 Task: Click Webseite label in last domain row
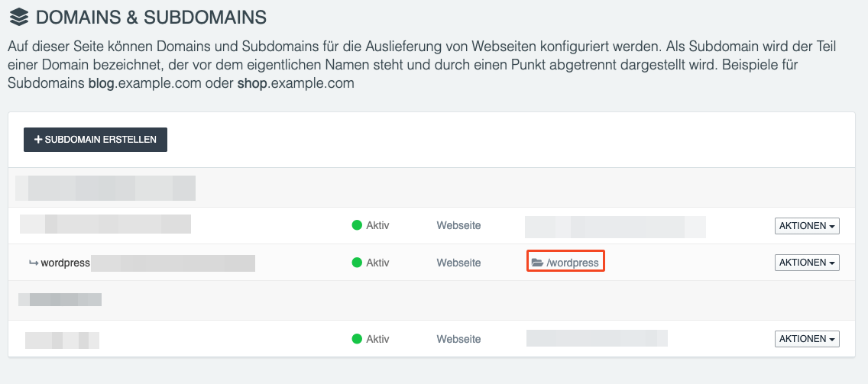[458, 339]
